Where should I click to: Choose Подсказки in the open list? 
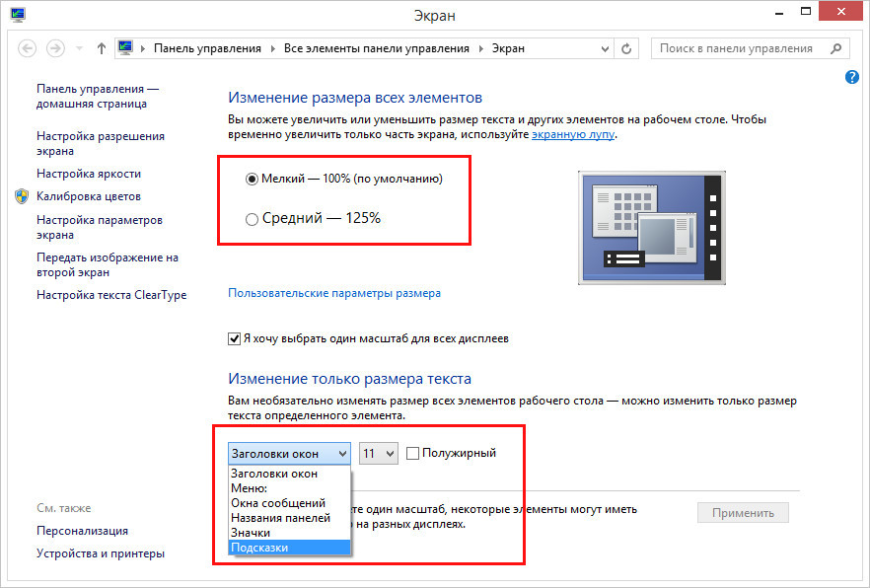pos(289,548)
